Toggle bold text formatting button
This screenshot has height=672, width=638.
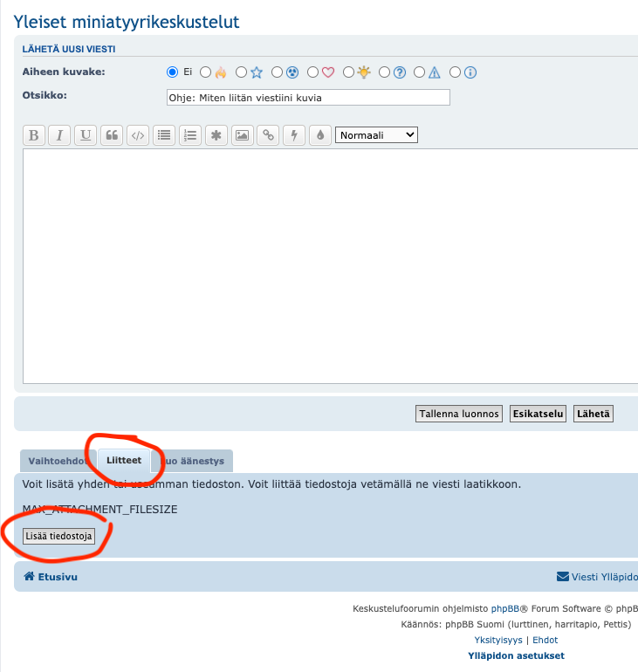pyautogui.click(x=34, y=135)
